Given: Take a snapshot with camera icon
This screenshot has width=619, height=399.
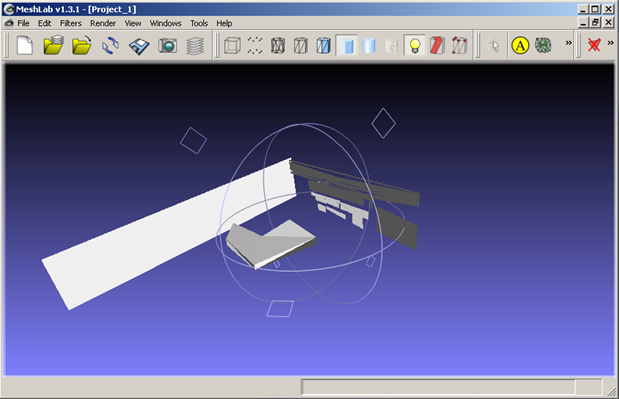Looking at the screenshot, I should (x=168, y=45).
